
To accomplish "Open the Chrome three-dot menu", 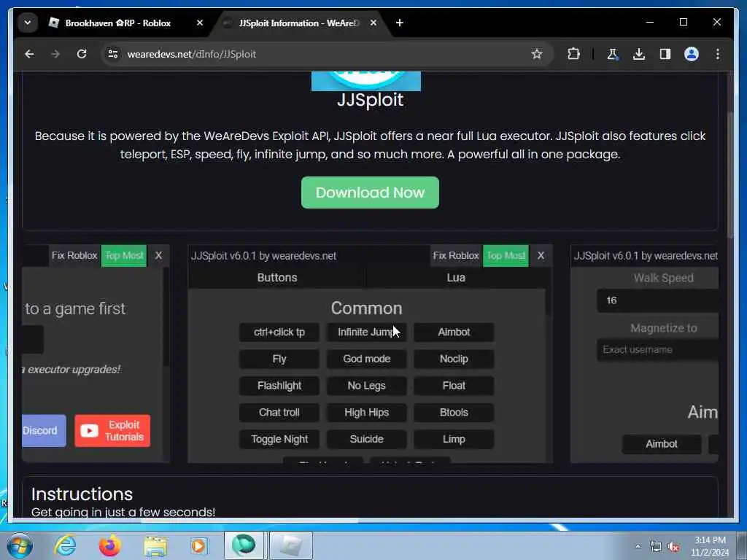I will [718, 54].
